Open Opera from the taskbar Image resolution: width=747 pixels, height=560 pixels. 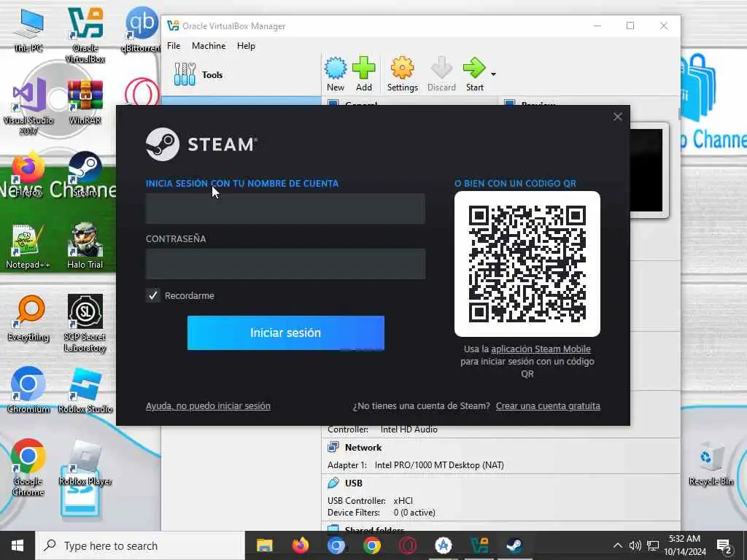point(407,545)
